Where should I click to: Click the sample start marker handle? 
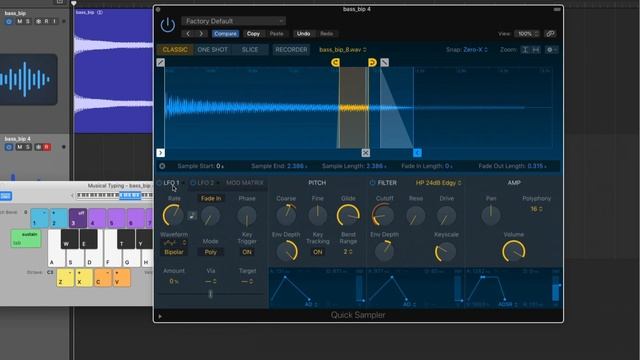pyautogui.click(x=160, y=153)
